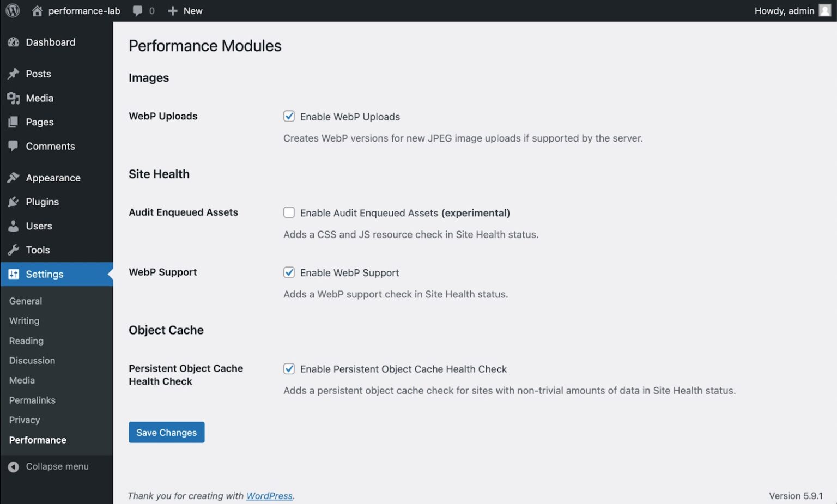Click the Media library icon

[x=13, y=98]
